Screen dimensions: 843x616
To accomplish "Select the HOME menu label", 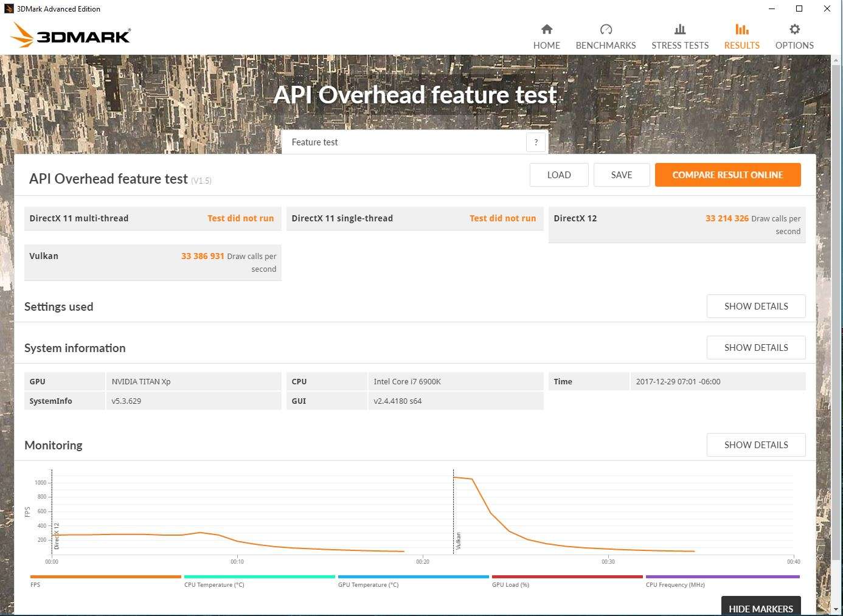I will 546,46.
